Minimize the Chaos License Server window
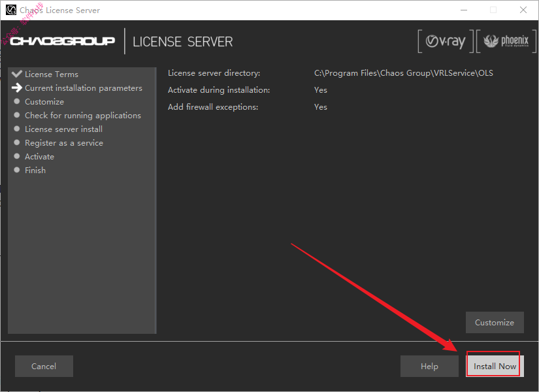Screen dimensions: 539x392 (x=464, y=10)
